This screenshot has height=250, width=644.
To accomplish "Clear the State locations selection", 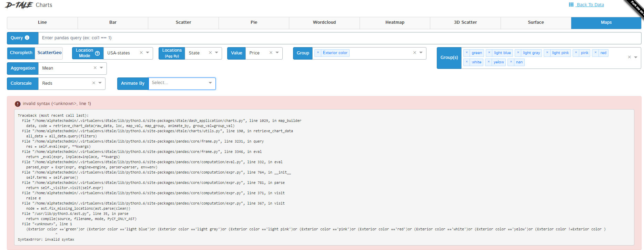I will 210,53.
